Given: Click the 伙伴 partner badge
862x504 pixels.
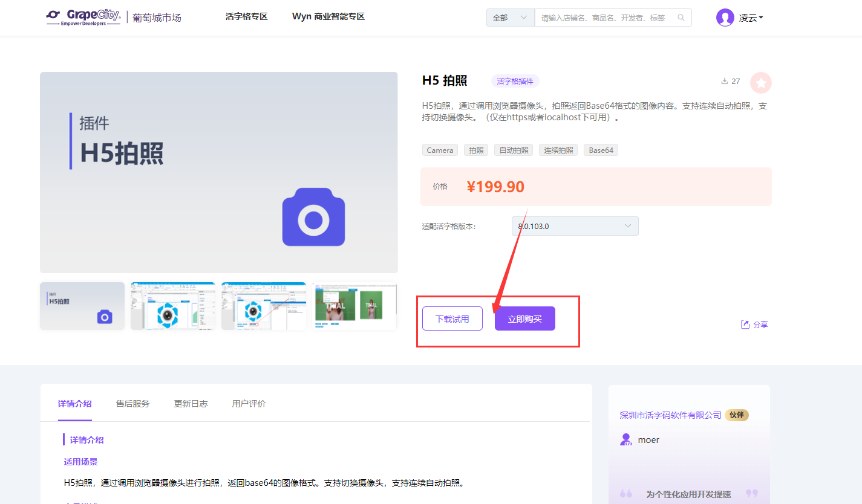Looking at the screenshot, I should (x=737, y=415).
